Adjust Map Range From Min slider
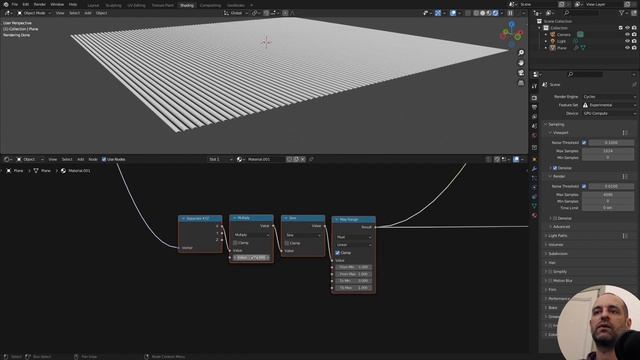This screenshot has height=360, width=640. coord(353,267)
